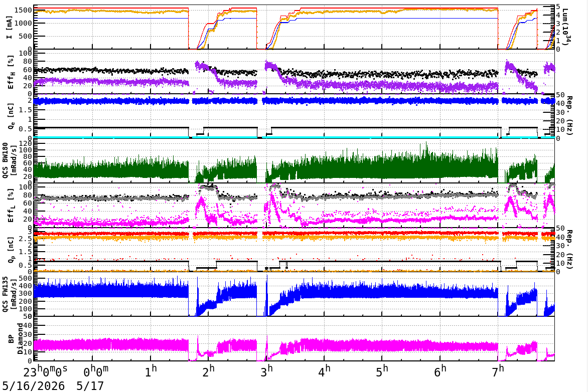
Task: Click inside the blue QCS FW135 dose-rate plot
Action: 293,294
